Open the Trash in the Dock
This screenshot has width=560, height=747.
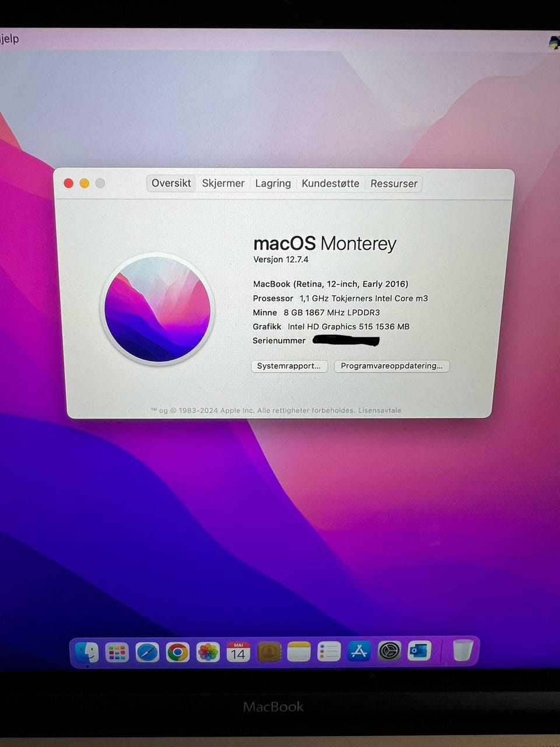[463, 650]
